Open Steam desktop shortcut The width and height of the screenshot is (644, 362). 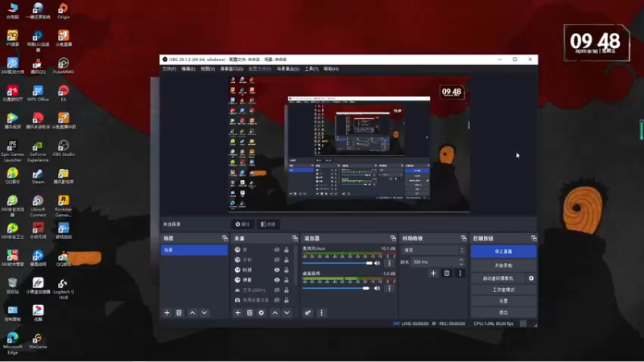point(38,176)
